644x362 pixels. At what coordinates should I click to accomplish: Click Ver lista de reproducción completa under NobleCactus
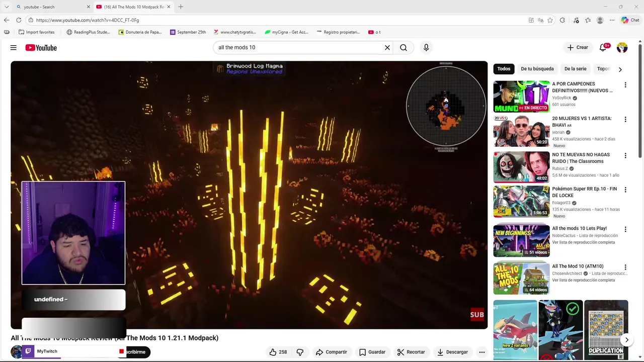(x=584, y=242)
